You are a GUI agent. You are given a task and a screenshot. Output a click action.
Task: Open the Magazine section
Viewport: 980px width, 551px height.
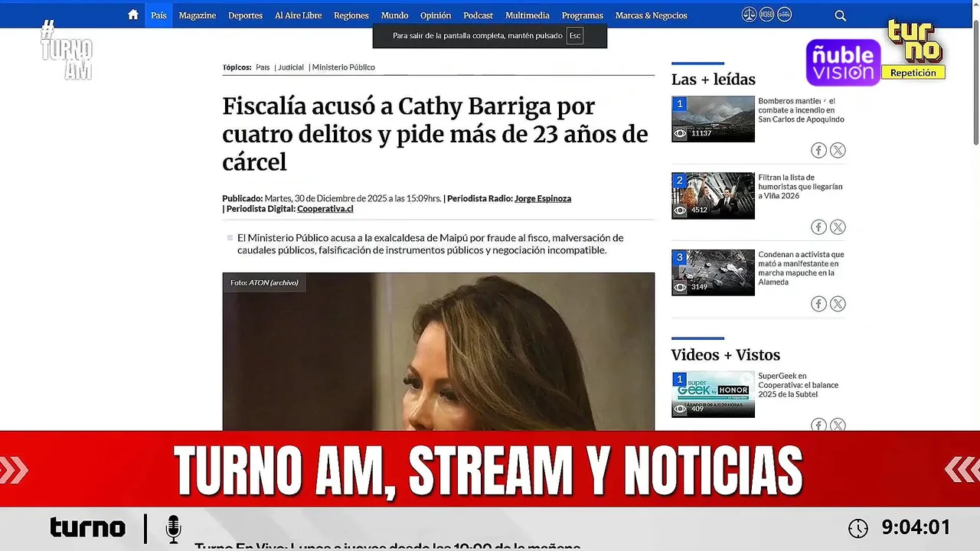198,15
